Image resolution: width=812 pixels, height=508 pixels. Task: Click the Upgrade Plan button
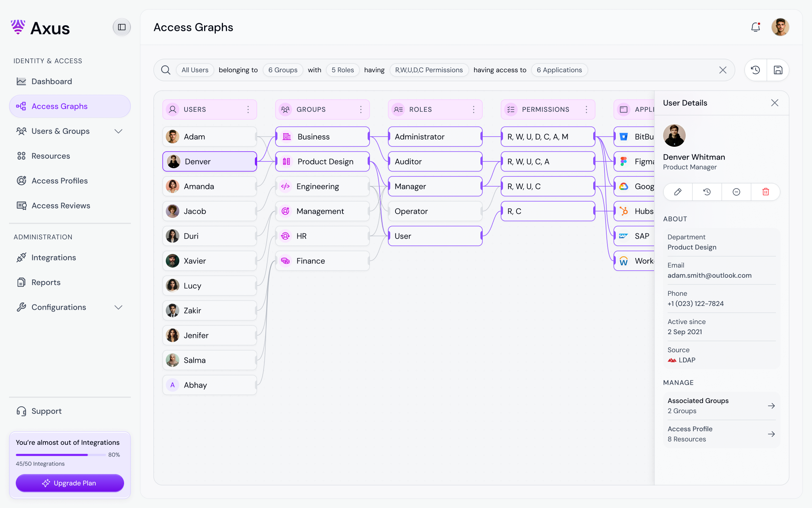coord(70,483)
